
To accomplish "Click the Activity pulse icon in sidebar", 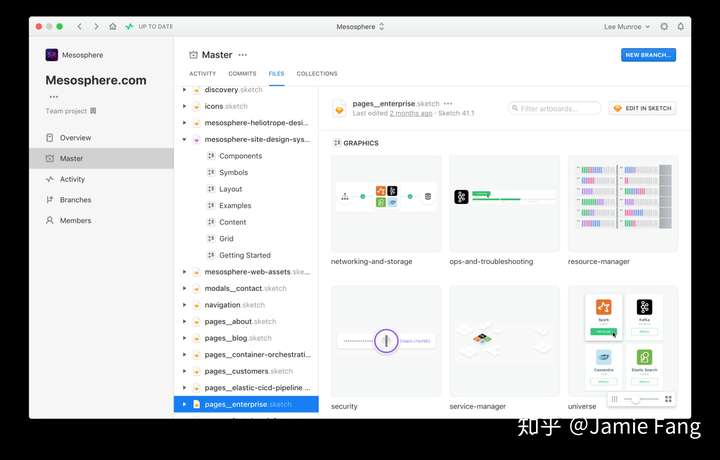I will point(50,179).
